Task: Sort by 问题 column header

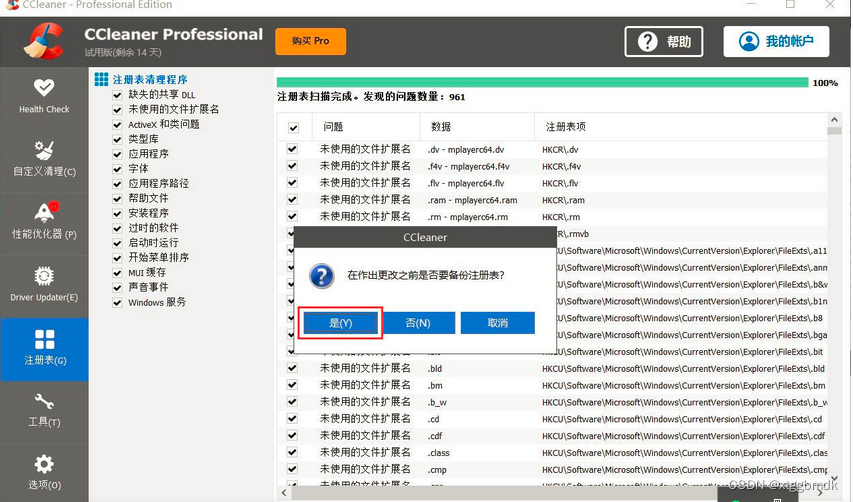Action: point(366,127)
